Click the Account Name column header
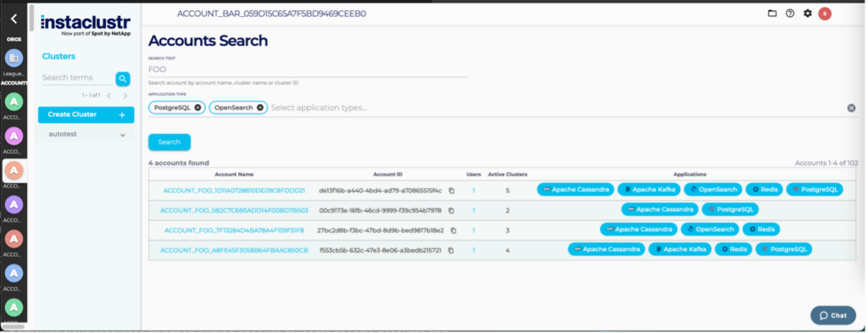Screen dimensions: 868x333 [x=234, y=175]
